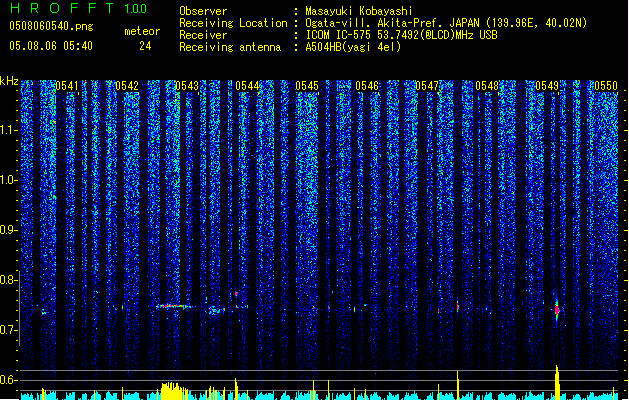Select the filename 0508060540.png
This screenshot has height=400, width=629.
[51, 26]
